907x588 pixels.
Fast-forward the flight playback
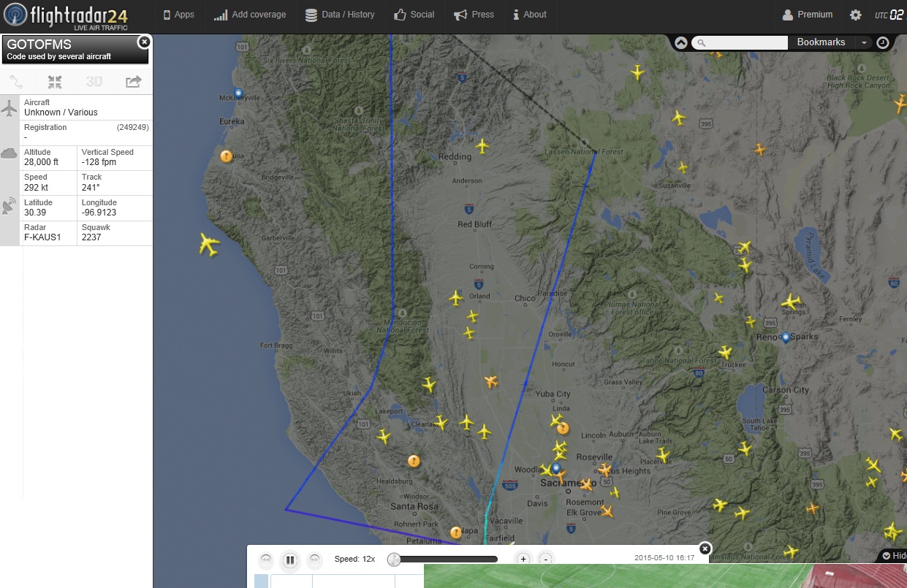coord(314,560)
